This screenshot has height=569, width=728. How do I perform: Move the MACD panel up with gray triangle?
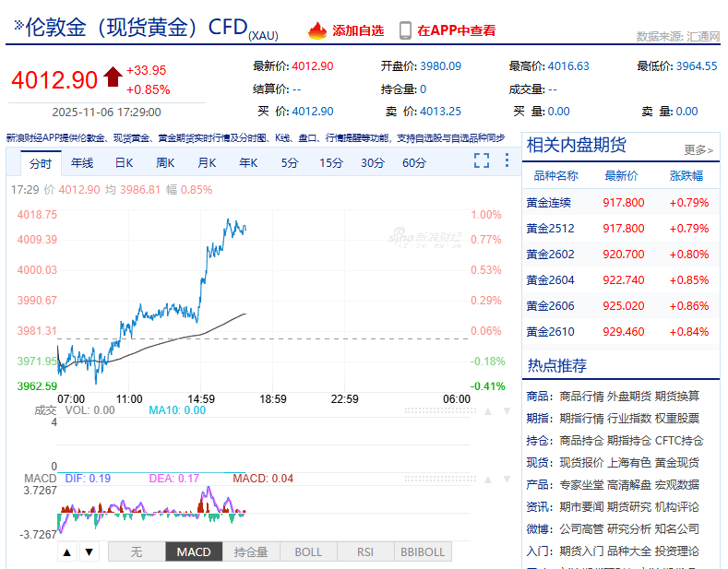(x=489, y=480)
